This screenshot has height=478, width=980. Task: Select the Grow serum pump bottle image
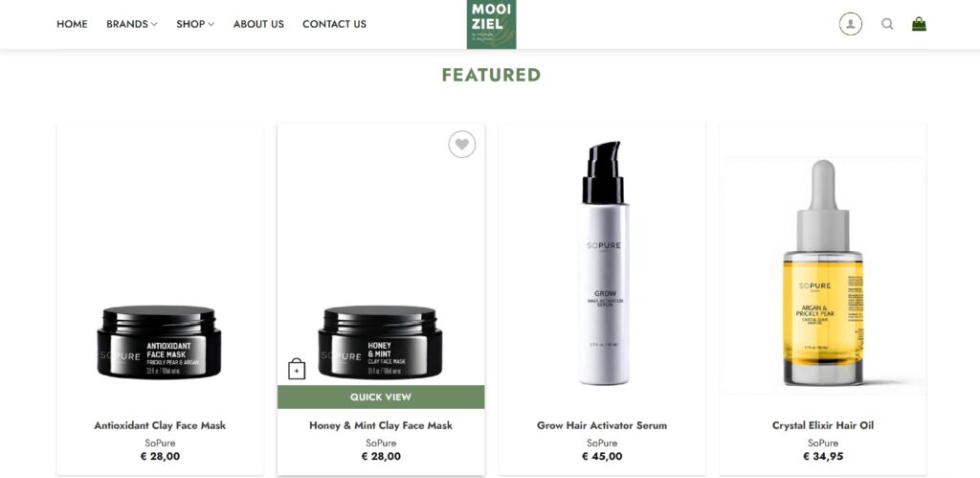coord(603,262)
